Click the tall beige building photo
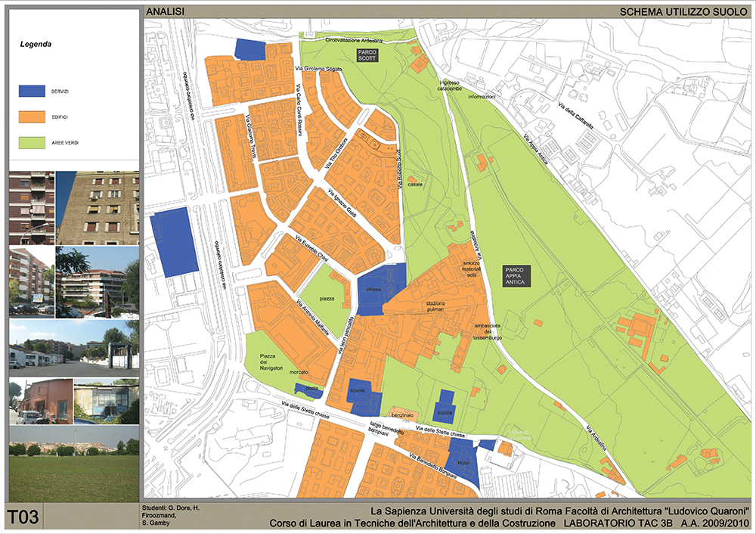 97,207
